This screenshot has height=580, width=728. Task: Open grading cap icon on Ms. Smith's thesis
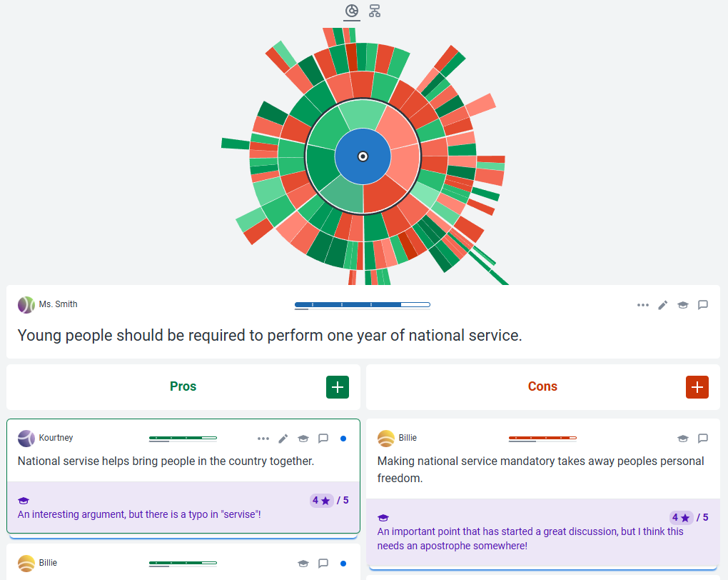(683, 305)
